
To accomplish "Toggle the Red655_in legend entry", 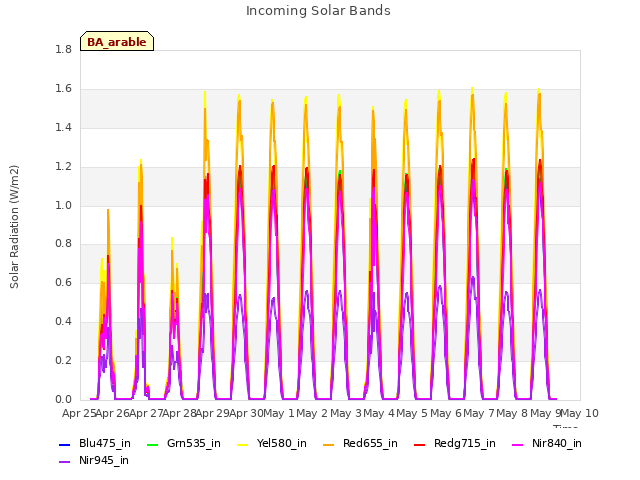I will (360, 443).
